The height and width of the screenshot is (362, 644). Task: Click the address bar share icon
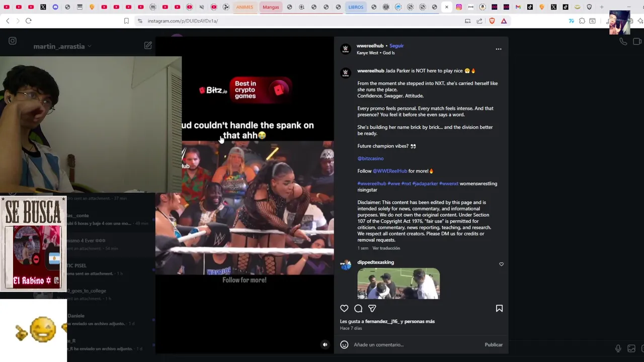point(479,21)
